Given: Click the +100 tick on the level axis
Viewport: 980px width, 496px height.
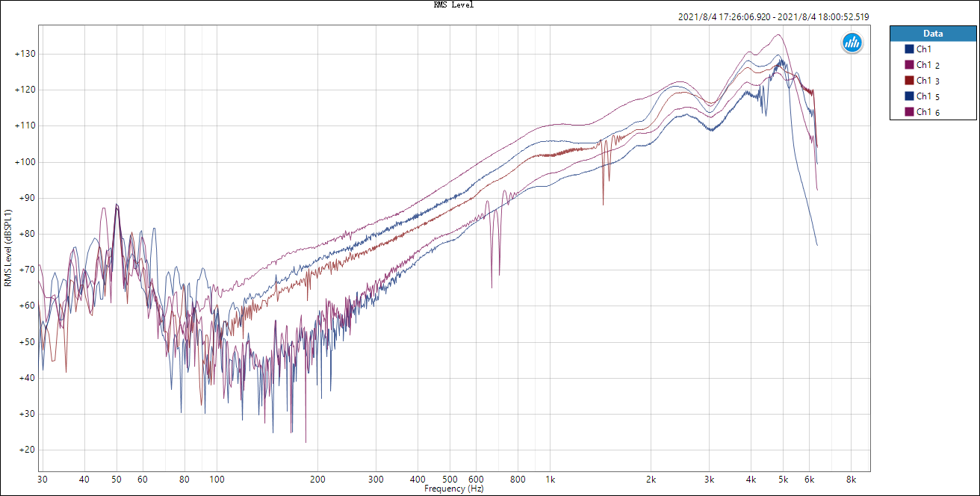Looking at the screenshot, I should pos(25,162).
